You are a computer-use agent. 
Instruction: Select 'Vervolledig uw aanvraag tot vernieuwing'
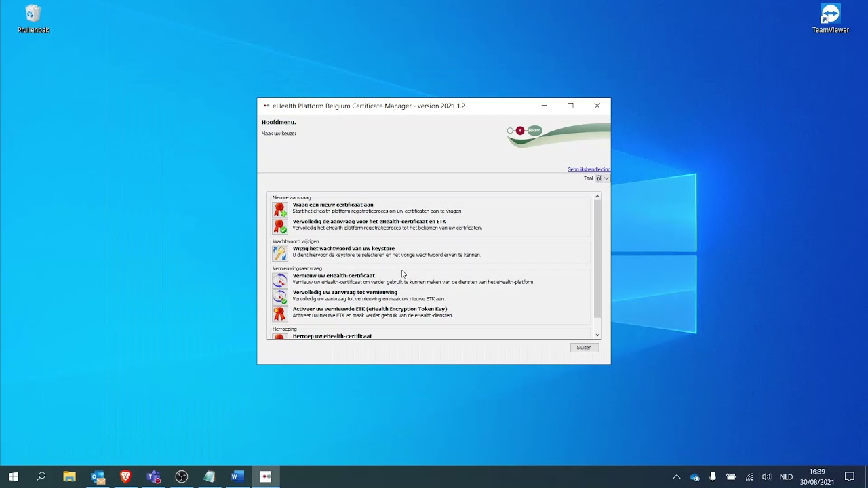(344, 293)
